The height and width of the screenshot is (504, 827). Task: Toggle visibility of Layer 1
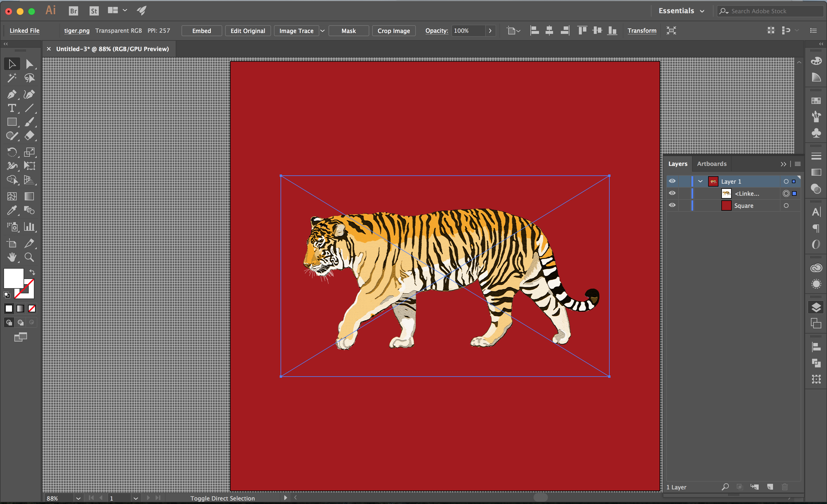[672, 181]
